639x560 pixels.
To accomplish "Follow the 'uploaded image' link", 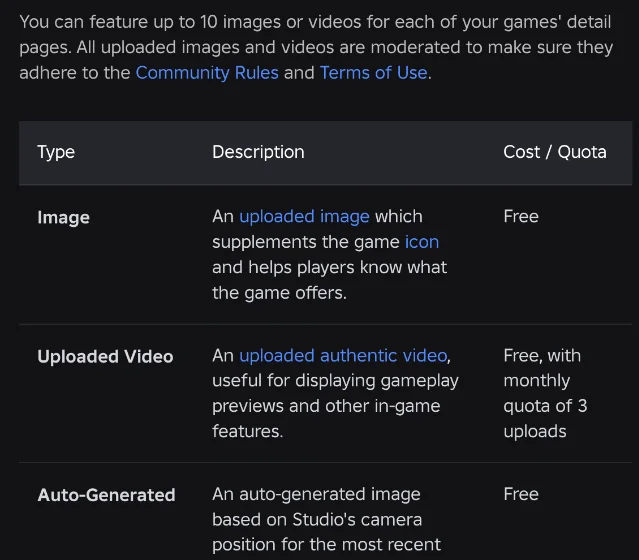I will point(304,216).
